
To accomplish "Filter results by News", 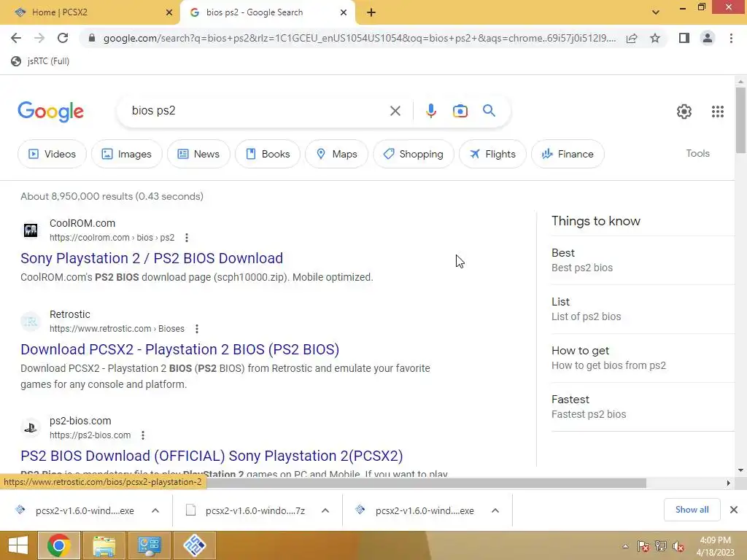I will 198,154.
